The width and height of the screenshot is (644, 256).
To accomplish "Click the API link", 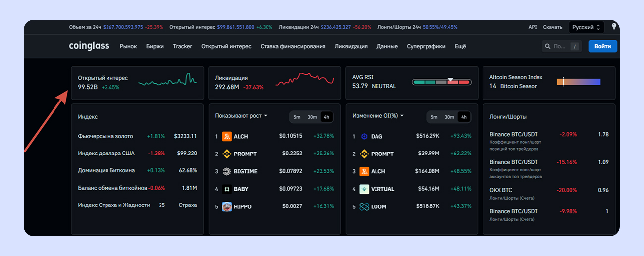I will (x=533, y=27).
